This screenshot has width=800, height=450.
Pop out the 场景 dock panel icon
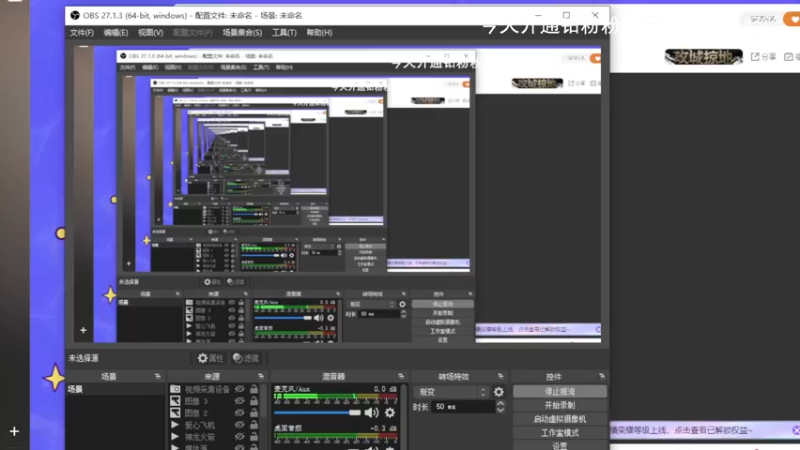(157, 376)
